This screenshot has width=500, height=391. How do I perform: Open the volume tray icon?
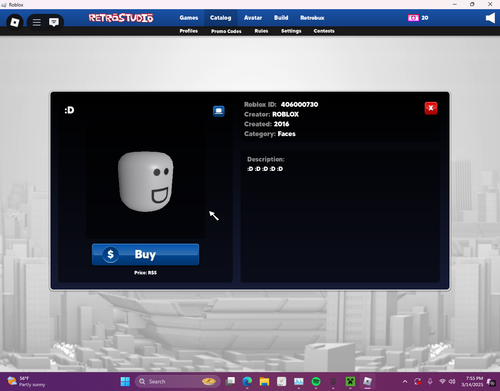click(x=452, y=381)
